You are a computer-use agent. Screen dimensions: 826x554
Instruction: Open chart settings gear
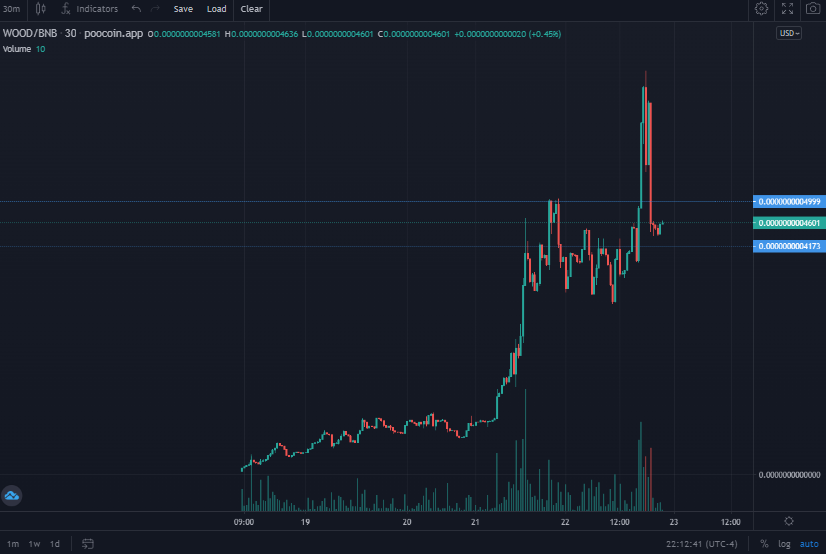pos(761,9)
